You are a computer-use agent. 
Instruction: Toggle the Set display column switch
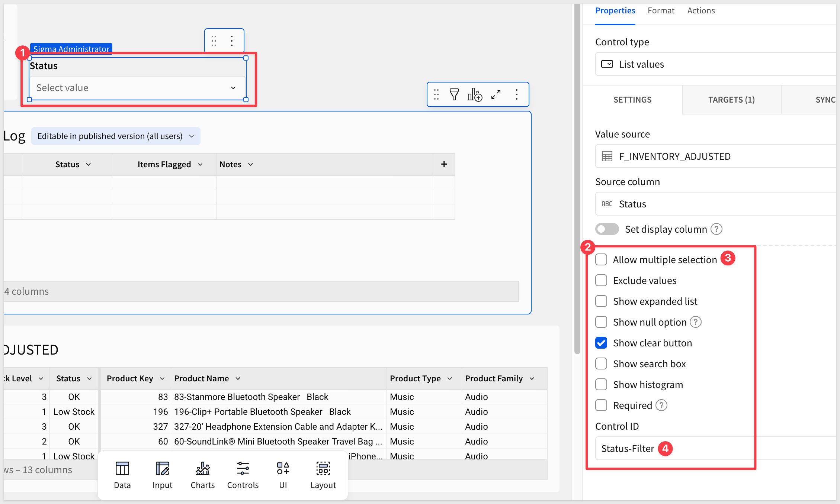tap(607, 229)
